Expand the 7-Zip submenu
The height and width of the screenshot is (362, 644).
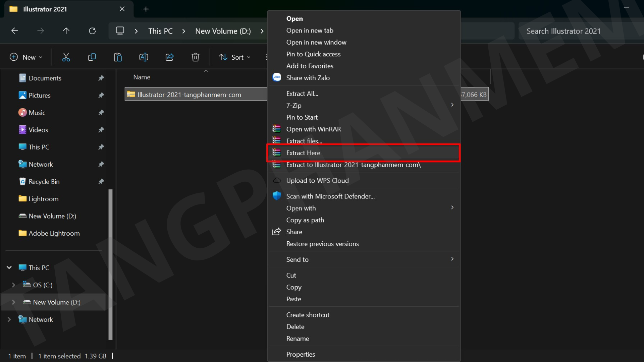tap(452, 105)
